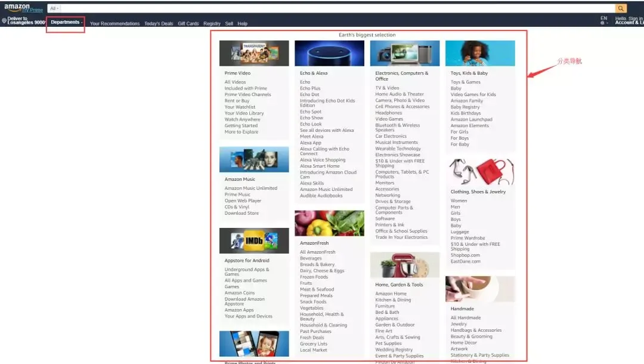Screen dimensions: 644x364
Task: Click the Echo & Alexa speaker image
Action: coord(329,54)
